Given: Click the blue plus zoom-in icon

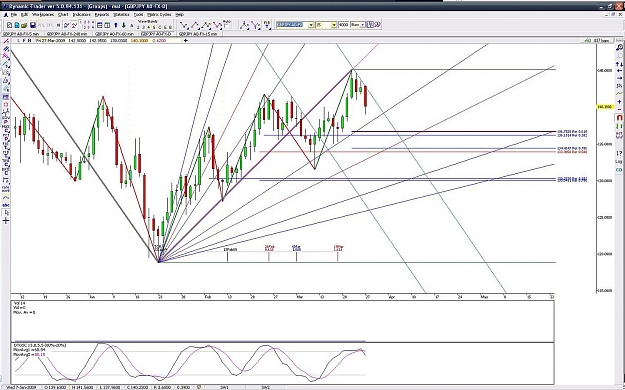Looking at the screenshot, I should [619, 102].
